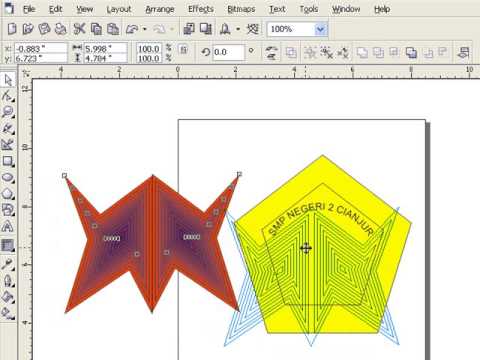Screen dimensions: 480x360
Task: Click the New document icon
Action: pos(12,29)
